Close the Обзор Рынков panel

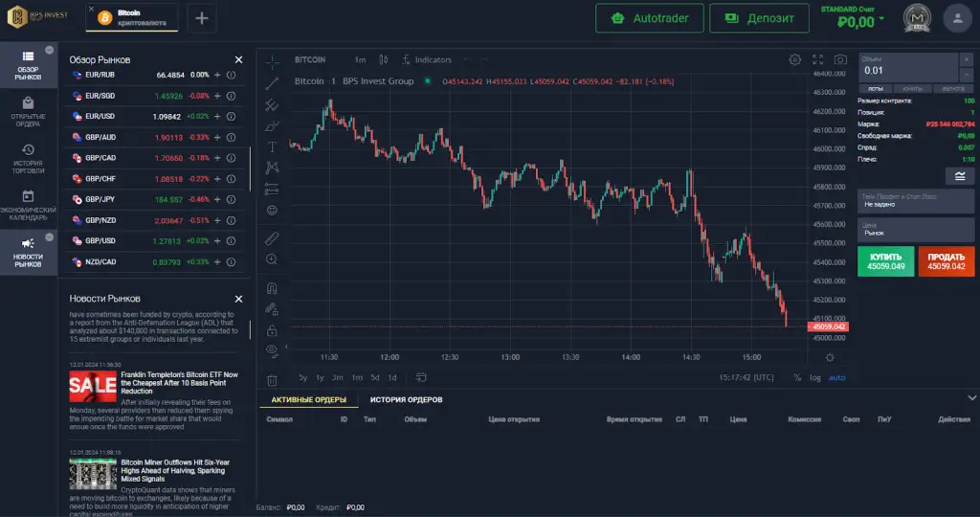238,60
